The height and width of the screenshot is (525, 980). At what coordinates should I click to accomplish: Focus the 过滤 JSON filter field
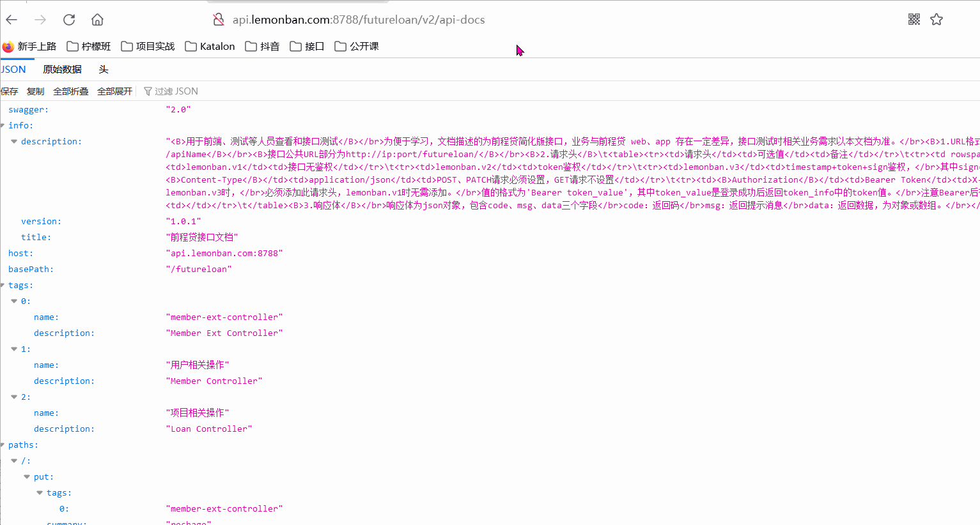pos(176,91)
